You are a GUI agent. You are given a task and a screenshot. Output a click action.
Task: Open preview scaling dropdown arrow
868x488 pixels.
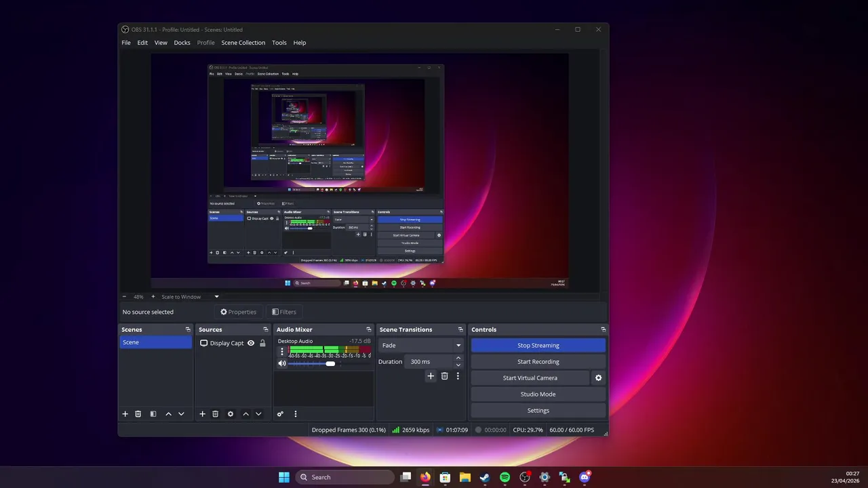[x=217, y=297]
